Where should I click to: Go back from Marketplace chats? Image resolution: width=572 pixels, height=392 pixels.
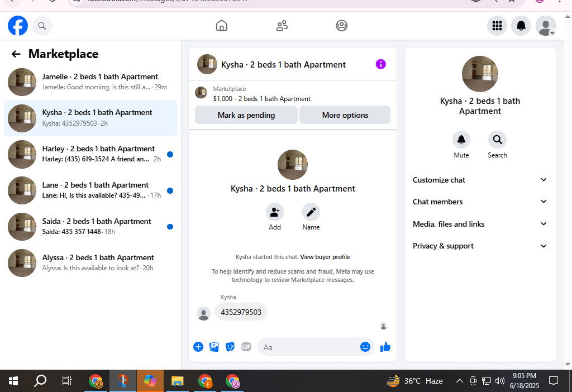[x=16, y=54]
